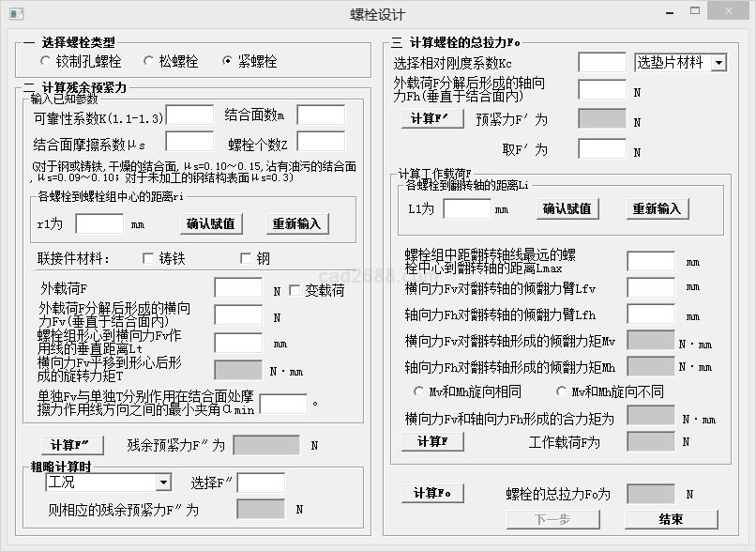
Task: Select the Mv和Mh旋向相同 option
Action: click(x=419, y=391)
